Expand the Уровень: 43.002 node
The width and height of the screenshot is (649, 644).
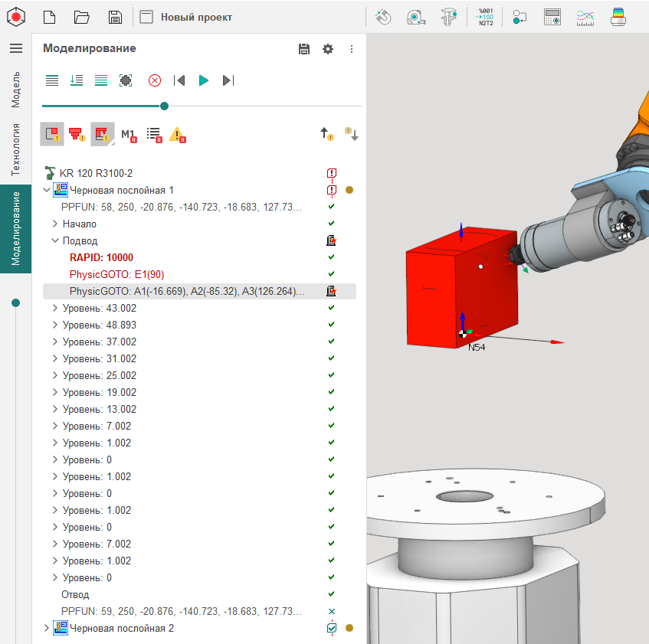[x=55, y=308]
